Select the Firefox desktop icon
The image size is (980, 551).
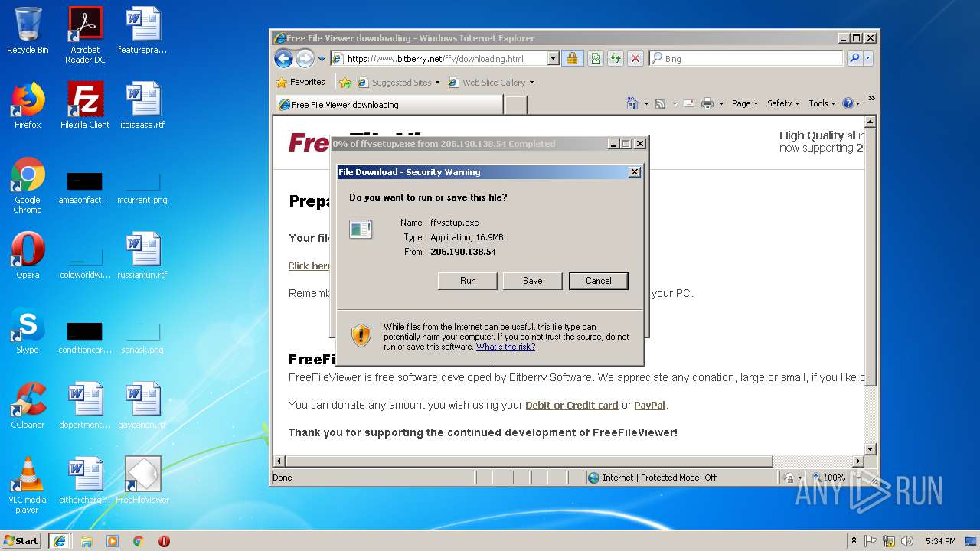(x=28, y=106)
